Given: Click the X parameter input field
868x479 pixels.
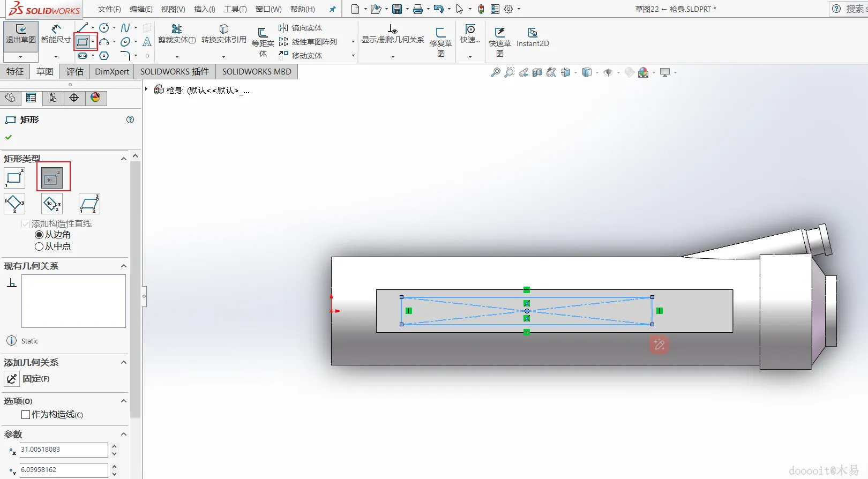Looking at the screenshot, I should tap(64, 450).
